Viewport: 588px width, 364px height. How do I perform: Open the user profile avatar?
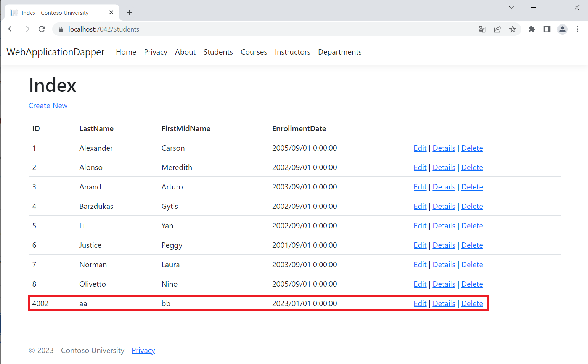tap(562, 29)
